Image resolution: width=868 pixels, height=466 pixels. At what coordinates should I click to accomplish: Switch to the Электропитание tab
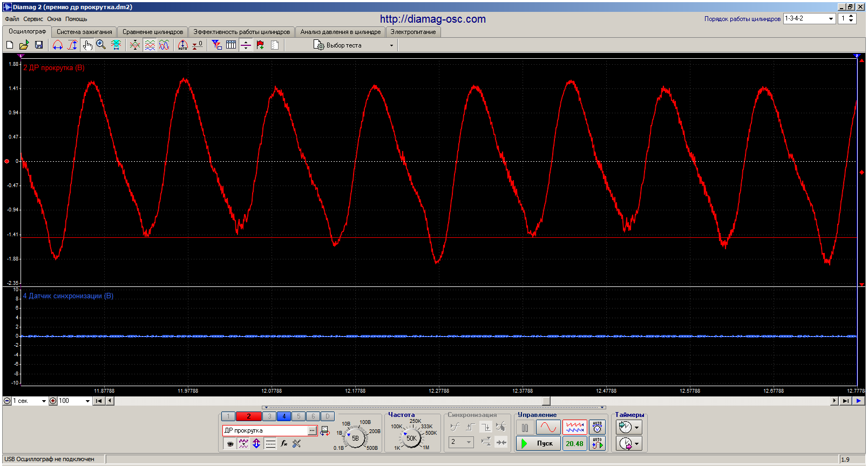[413, 32]
